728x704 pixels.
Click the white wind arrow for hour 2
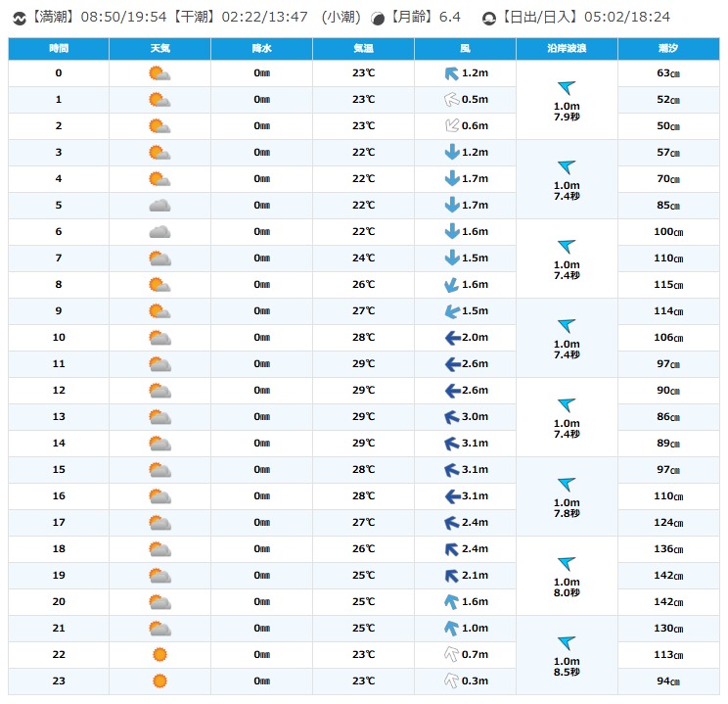point(452,125)
